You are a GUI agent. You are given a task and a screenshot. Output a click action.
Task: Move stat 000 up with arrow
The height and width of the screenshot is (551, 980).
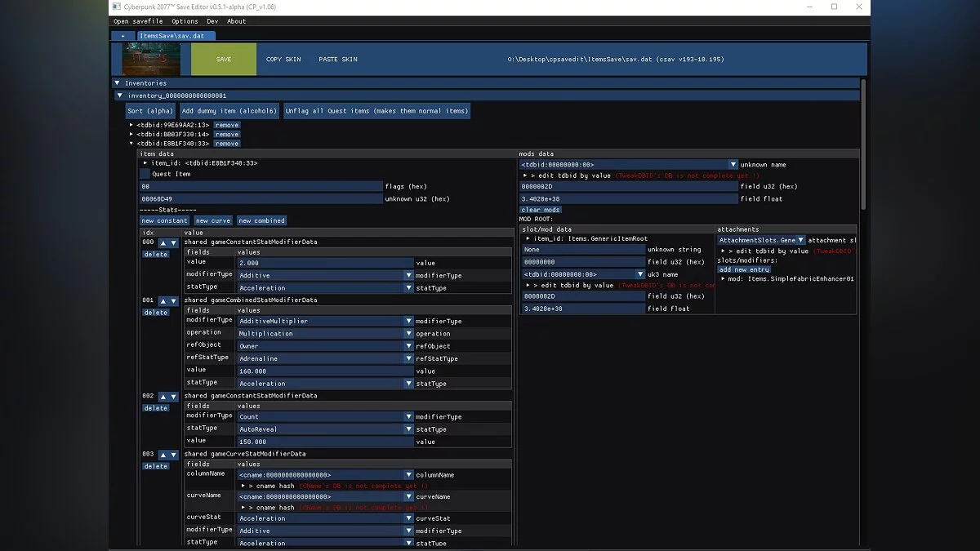coord(163,243)
